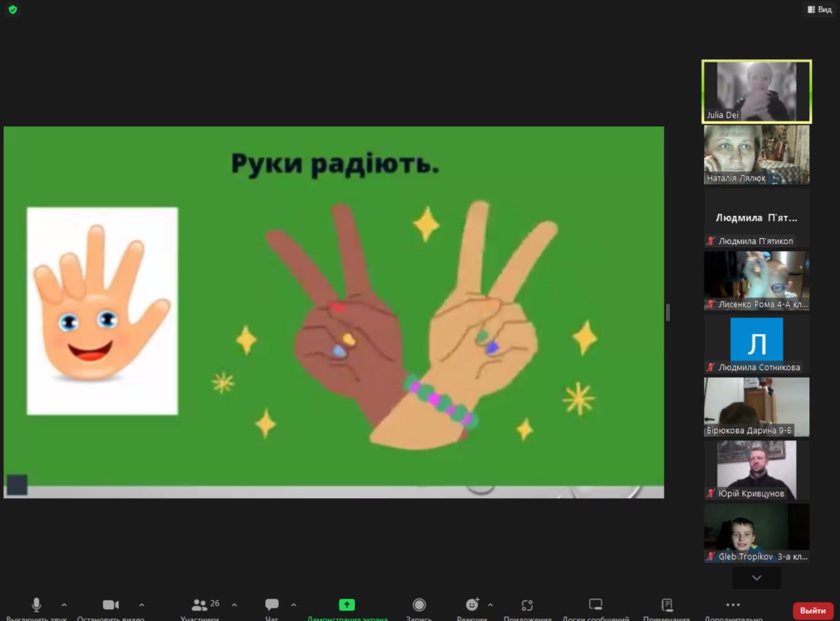The height and width of the screenshot is (621, 840).
Task: Open the Chat panel icon
Action: click(x=272, y=605)
